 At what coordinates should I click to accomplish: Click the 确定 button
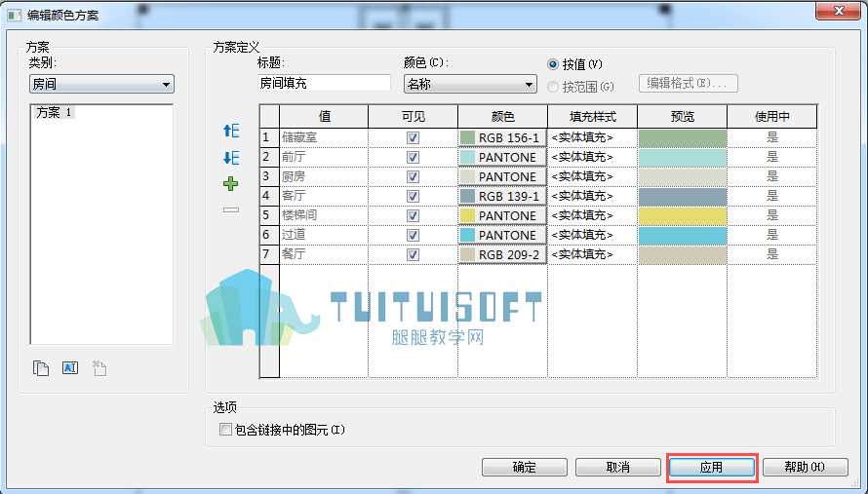[x=525, y=467]
